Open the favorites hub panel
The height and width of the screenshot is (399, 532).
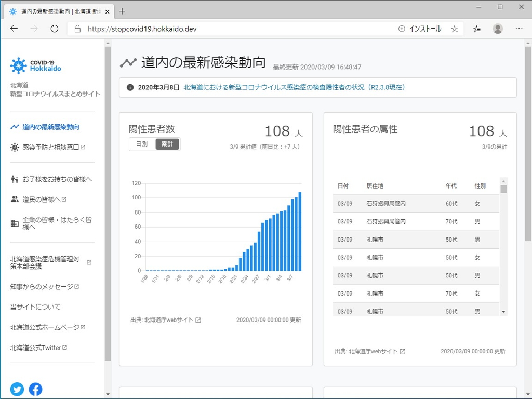click(x=477, y=29)
